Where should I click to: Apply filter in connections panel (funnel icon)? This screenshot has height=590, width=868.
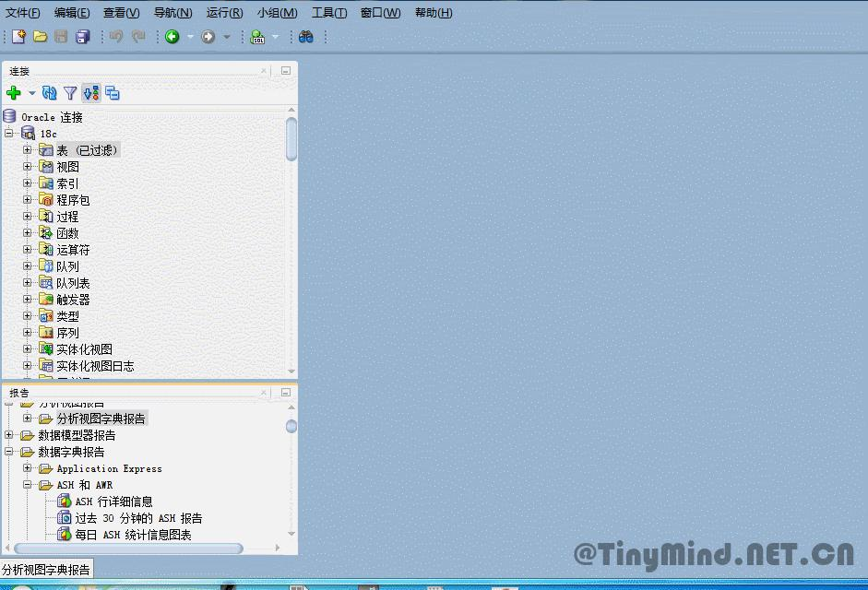(x=69, y=92)
